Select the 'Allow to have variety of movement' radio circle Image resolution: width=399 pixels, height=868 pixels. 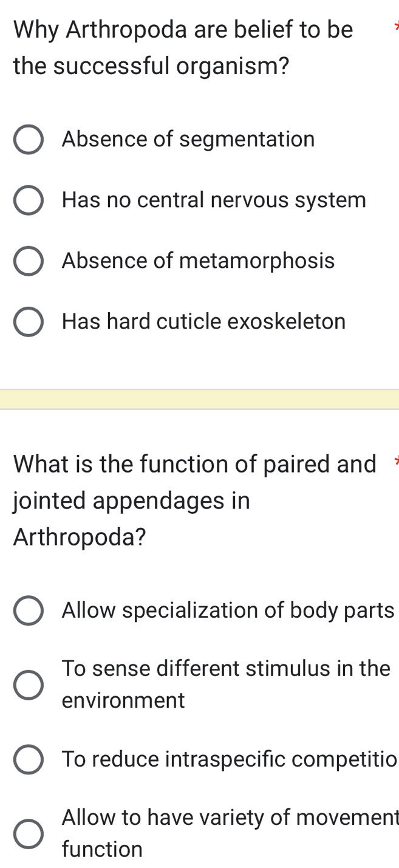point(29,834)
